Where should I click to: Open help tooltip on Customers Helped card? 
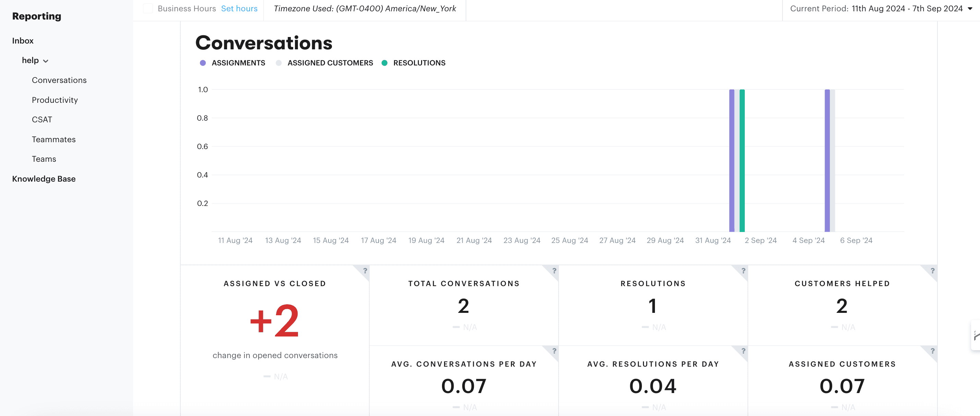pyautogui.click(x=932, y=271)
